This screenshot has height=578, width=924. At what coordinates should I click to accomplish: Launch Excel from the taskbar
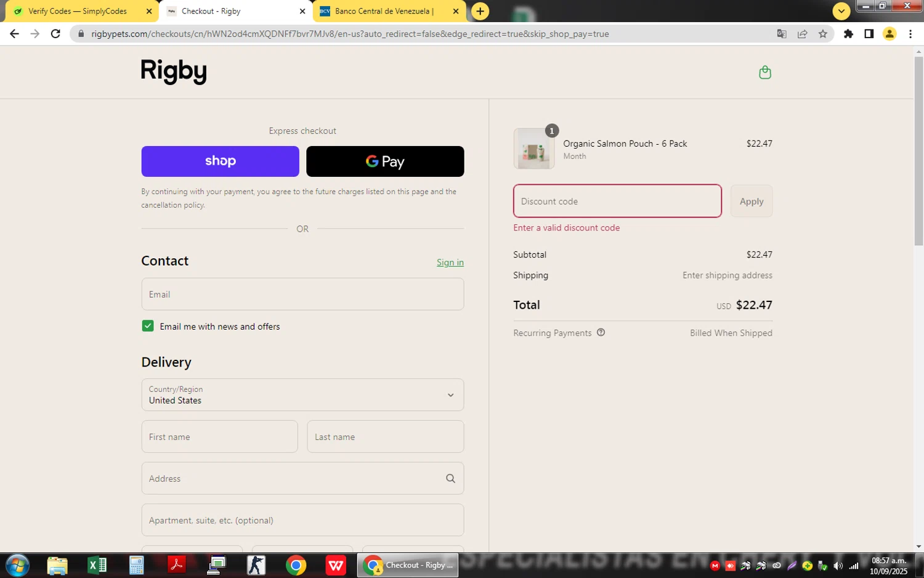coord(97,565)
